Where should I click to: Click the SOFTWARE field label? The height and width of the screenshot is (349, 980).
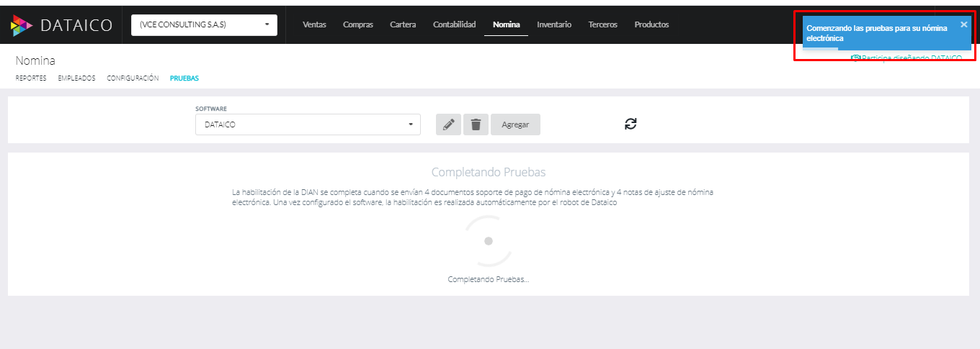click(211, 109)
